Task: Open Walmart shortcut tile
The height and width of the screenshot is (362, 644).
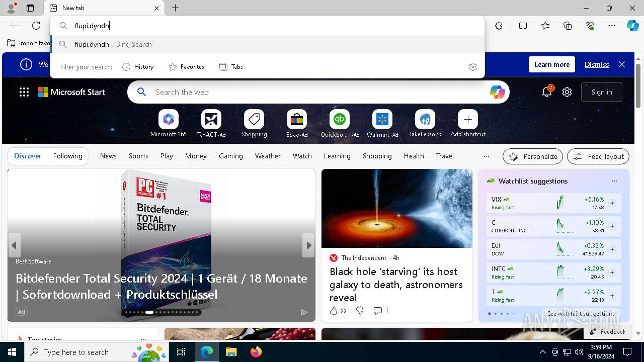Action: point(382,124)
